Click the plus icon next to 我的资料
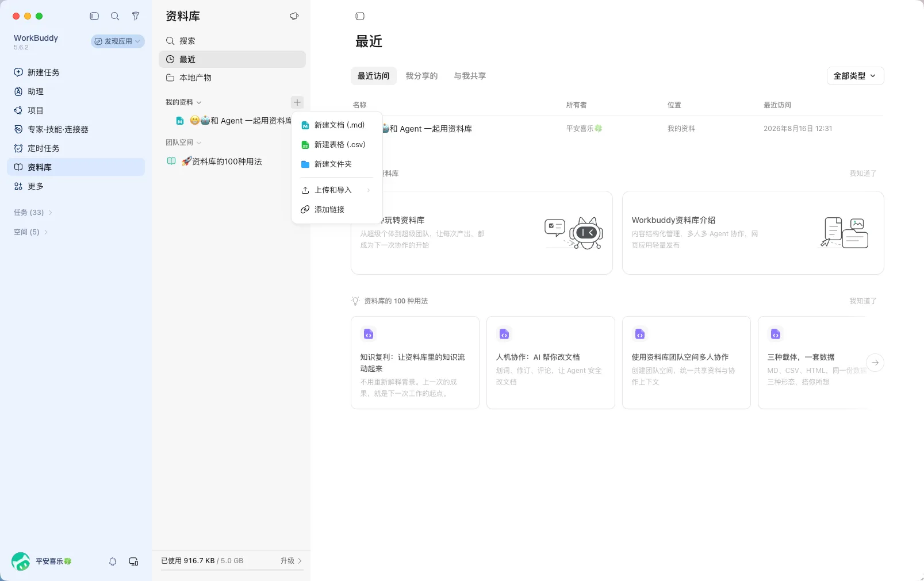 pos(297,102)
